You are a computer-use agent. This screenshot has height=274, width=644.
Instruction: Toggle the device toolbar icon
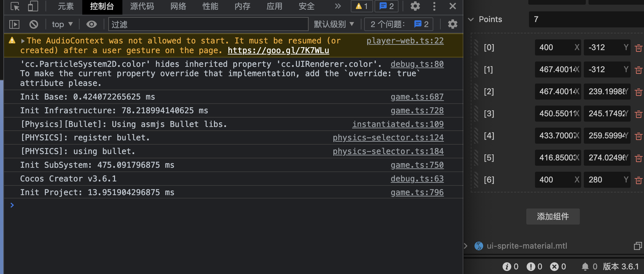point(33,6)
